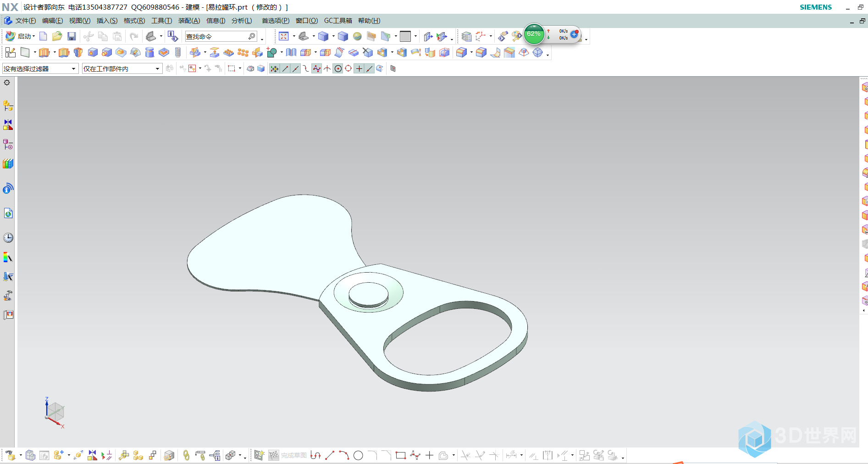Screen dimensions: 868x464
Task: Expand the Datum plane dropdown arrow
Action: point(35,53)
